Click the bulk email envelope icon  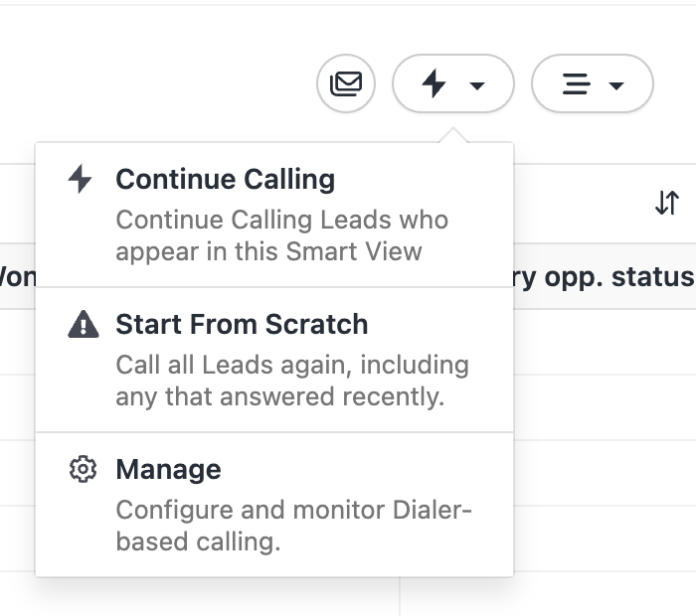(346, 83)
